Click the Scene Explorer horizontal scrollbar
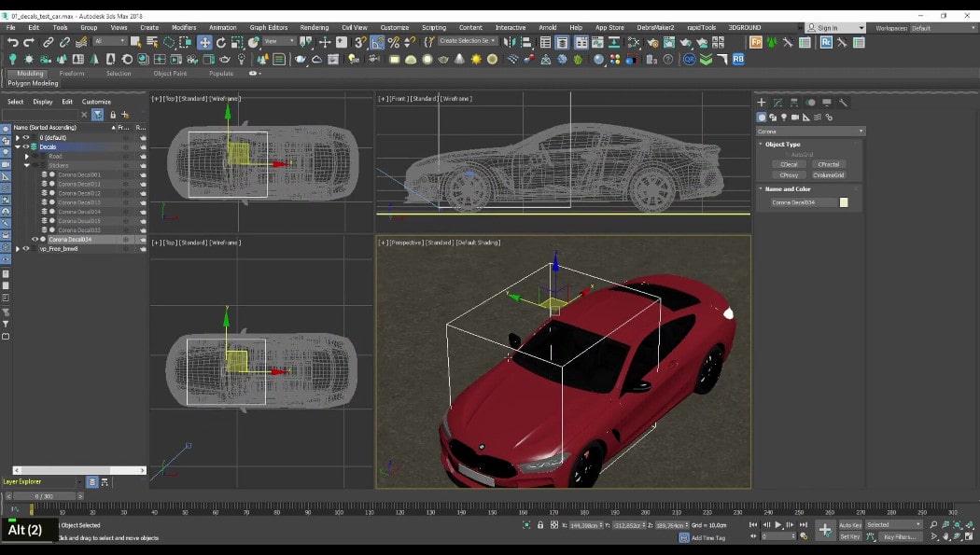The height and width of the screenshot is (555, 980). 79,470
